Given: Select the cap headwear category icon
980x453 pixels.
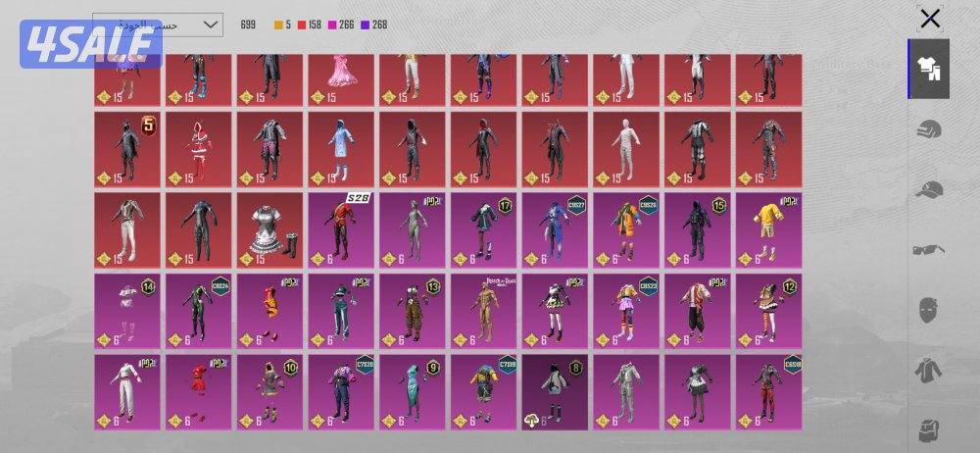Looking at the screenshot, I should [x=928, y=190].
